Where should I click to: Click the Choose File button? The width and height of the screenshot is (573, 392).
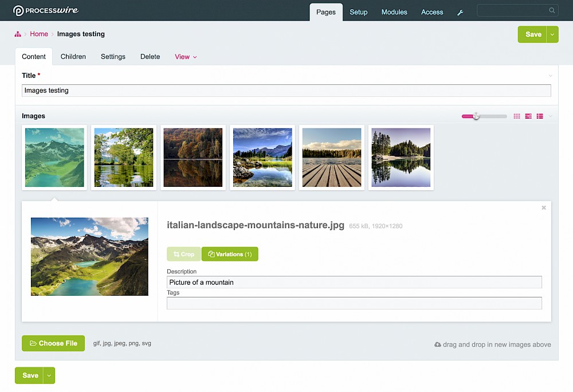[x=53, y=343]
